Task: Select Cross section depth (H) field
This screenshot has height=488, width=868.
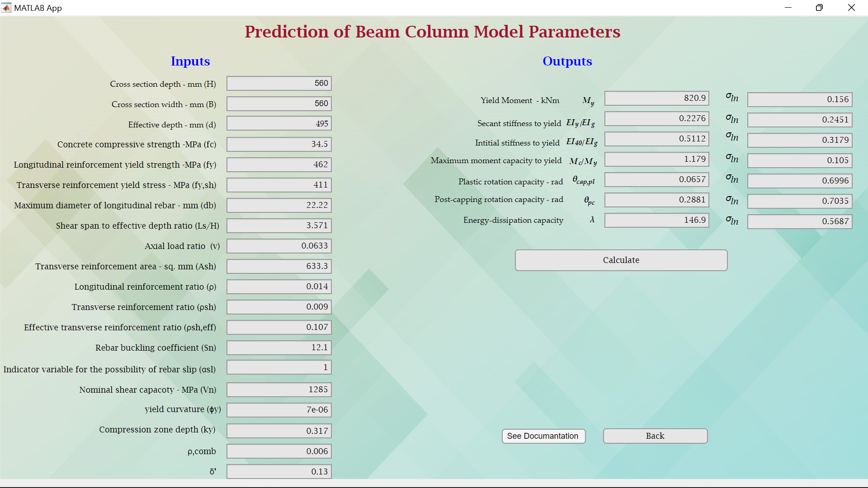Action: click(x=279, y=84)
